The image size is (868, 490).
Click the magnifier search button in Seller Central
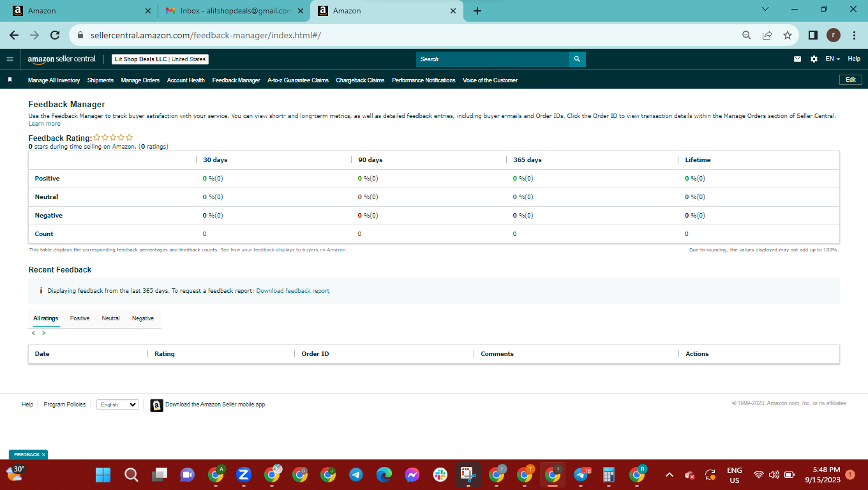[x=577, y=59]
